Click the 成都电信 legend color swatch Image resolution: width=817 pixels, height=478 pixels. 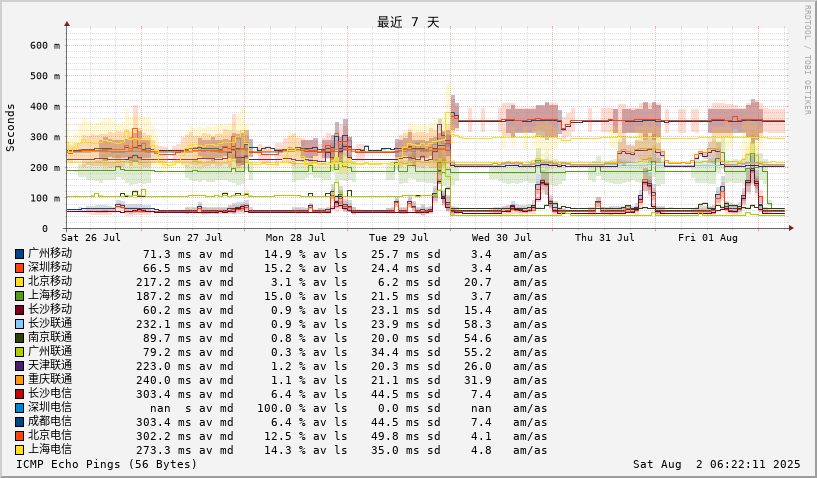19,422
